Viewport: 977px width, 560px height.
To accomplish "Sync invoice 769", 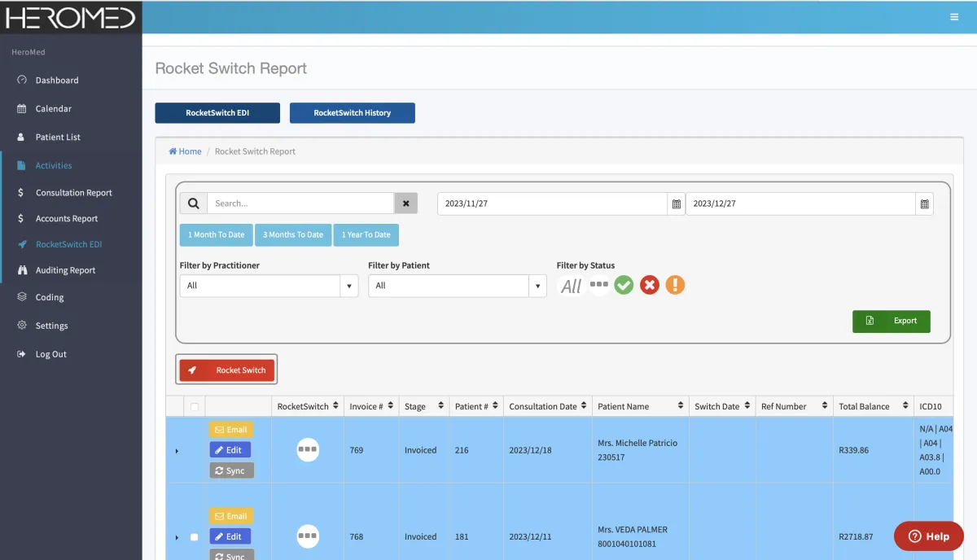I will tap(231, 470).
